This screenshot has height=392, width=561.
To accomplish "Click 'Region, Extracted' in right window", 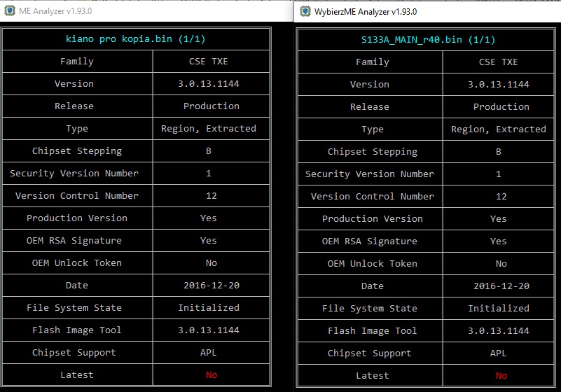I will (x=499, y=129).
